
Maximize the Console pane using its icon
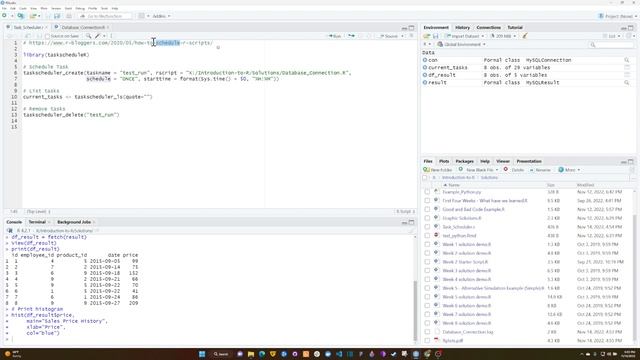(411, 222)
